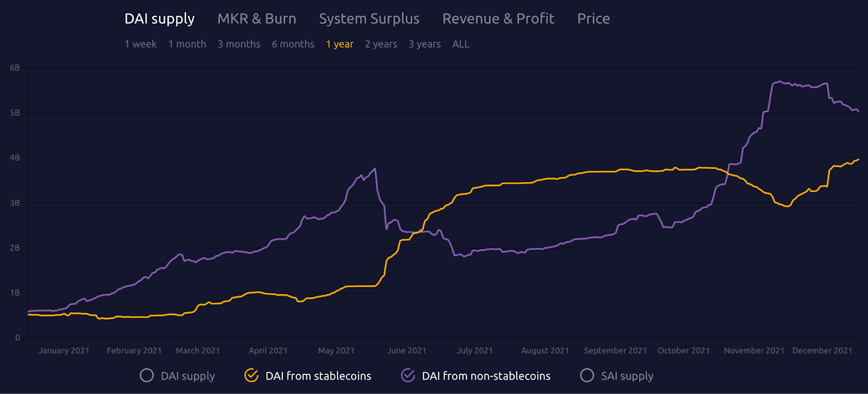Click the SAI supply legend label
Screen dimensions: 868x394
tap(627, 376)
